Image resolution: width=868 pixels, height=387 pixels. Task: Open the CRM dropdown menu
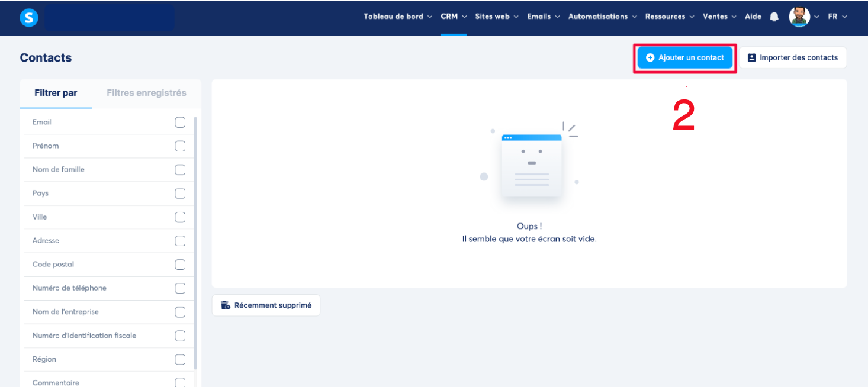[x=454, y=17]
